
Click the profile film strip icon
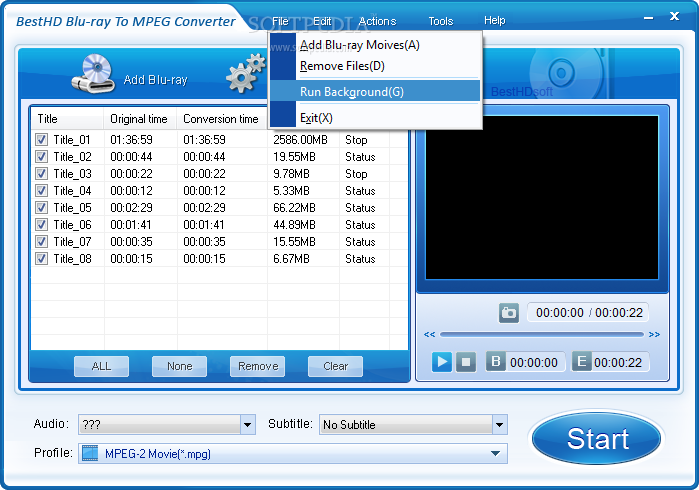[x=90, y=453]
